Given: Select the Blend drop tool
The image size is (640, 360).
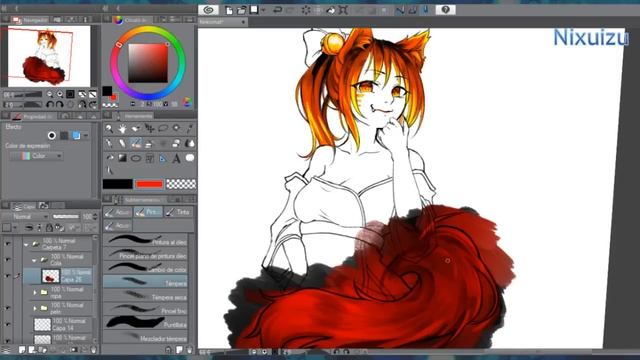Looking at the screenshot, I should click(x=190, y=143).
